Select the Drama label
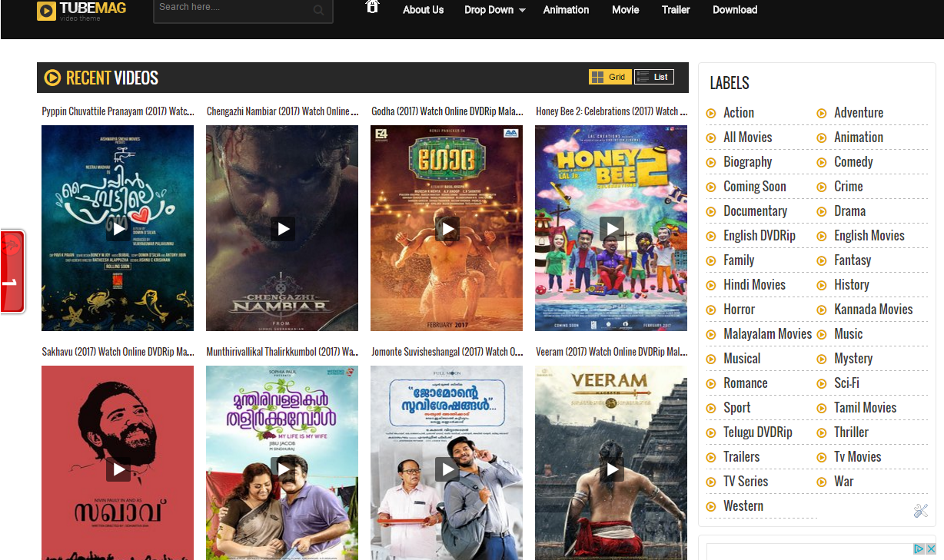 coord(850,211)
